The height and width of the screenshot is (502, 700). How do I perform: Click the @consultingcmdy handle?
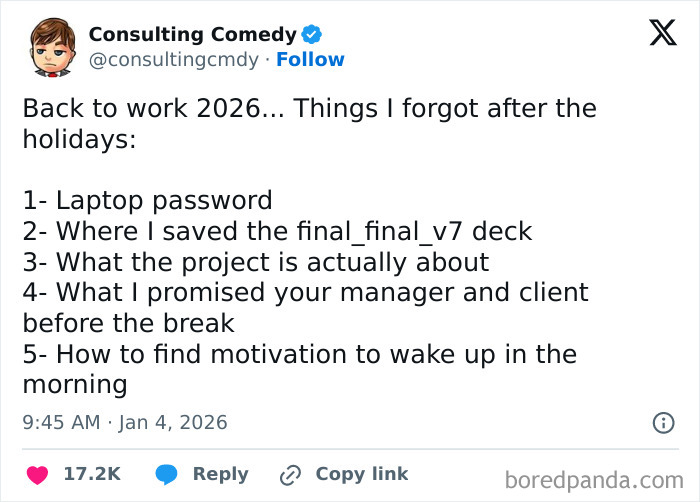(175, 60)
